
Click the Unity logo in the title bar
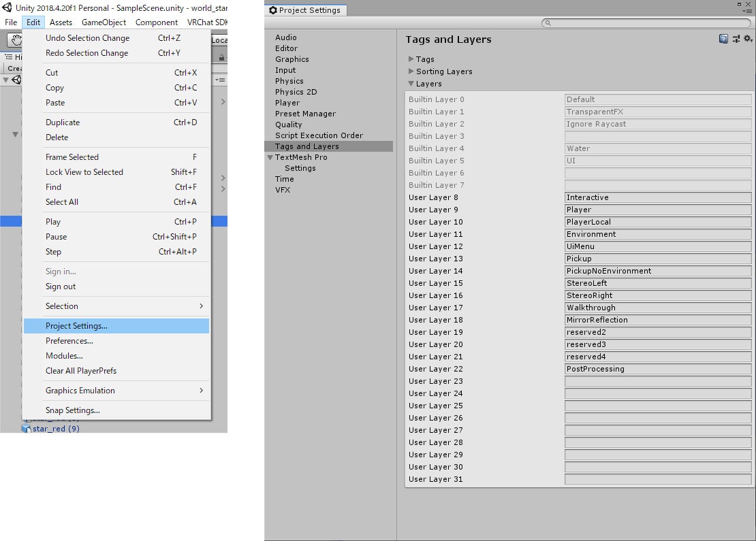pyautogui.click(x=7, y=7)
